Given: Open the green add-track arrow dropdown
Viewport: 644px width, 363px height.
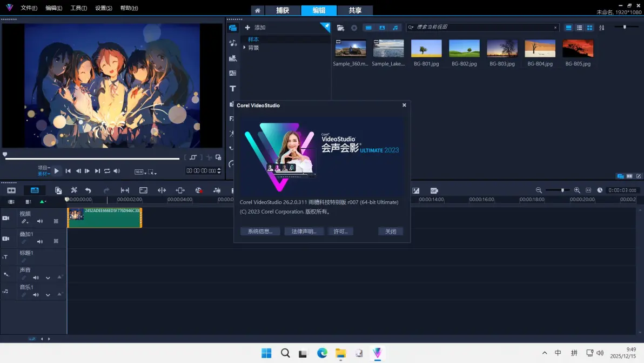Looking at the screenshot, I should [x=43, y=201].
